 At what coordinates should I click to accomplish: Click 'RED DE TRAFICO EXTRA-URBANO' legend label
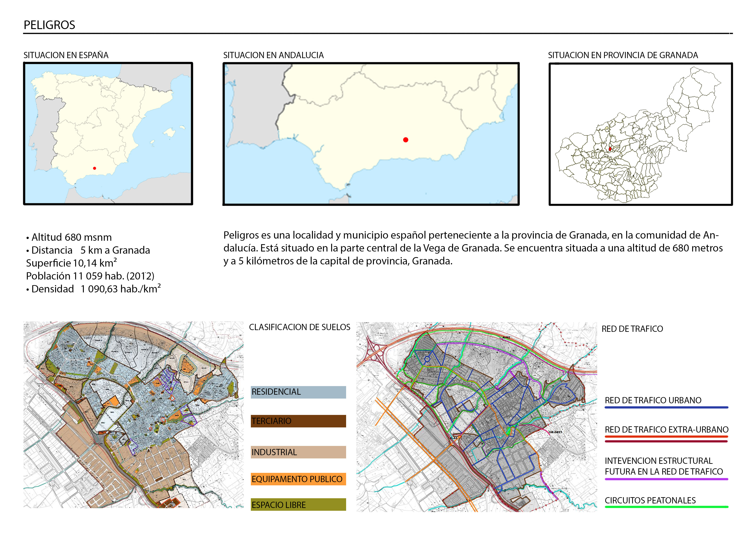(x=666, y=429)
